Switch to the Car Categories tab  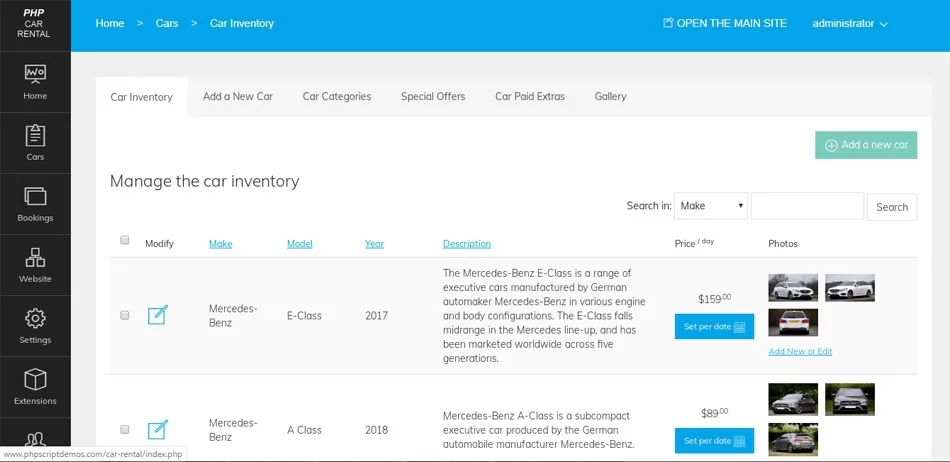(337, 96)
